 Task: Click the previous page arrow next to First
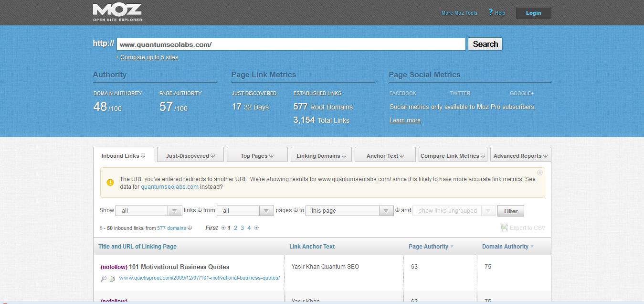pos(223,228)
